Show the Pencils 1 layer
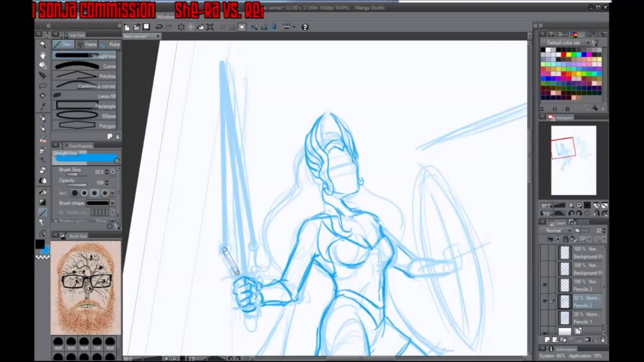 coord(544,318)
